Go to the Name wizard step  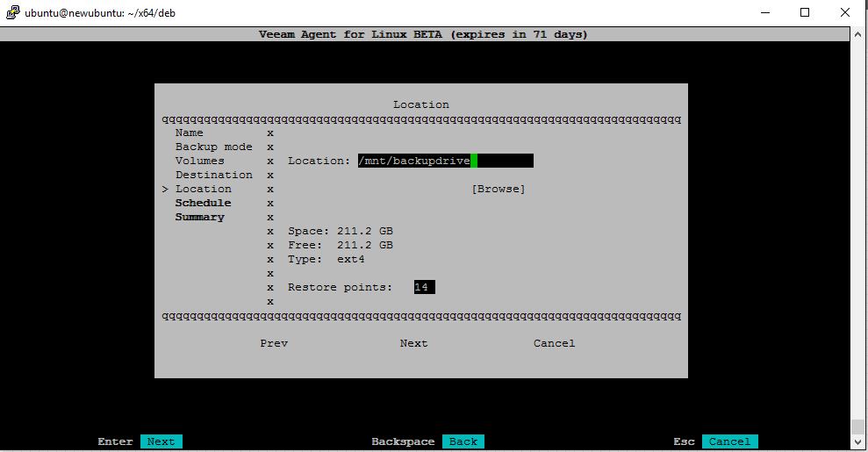tap(190, 133)
